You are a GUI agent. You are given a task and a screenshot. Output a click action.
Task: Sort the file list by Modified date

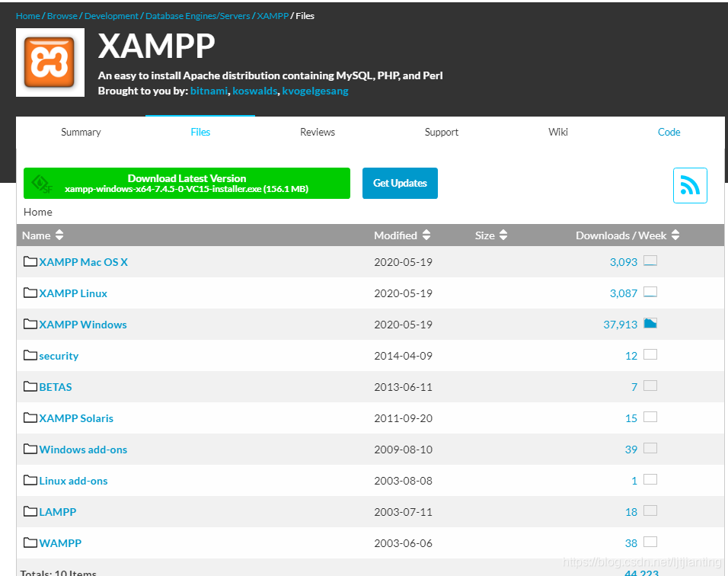(x=402, y=235)
